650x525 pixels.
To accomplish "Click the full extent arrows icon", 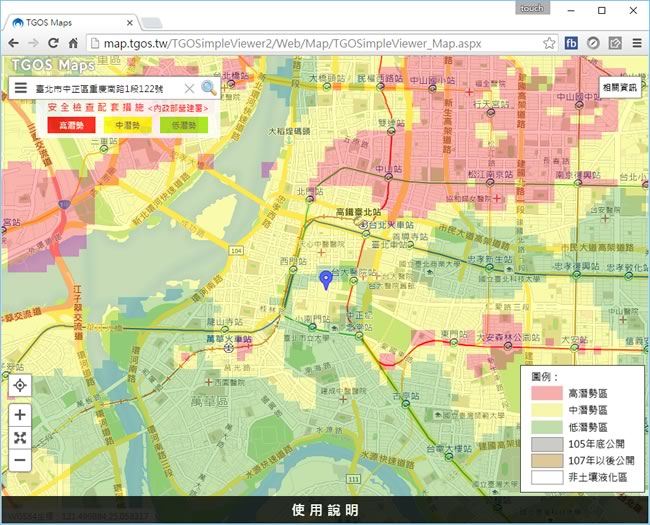I will tap(20, 438).
